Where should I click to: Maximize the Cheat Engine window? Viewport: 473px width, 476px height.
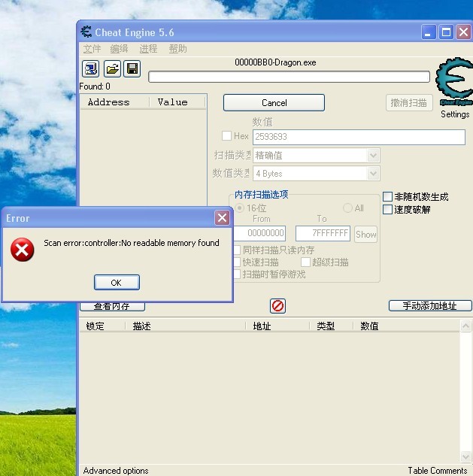(x=446, y=32)
